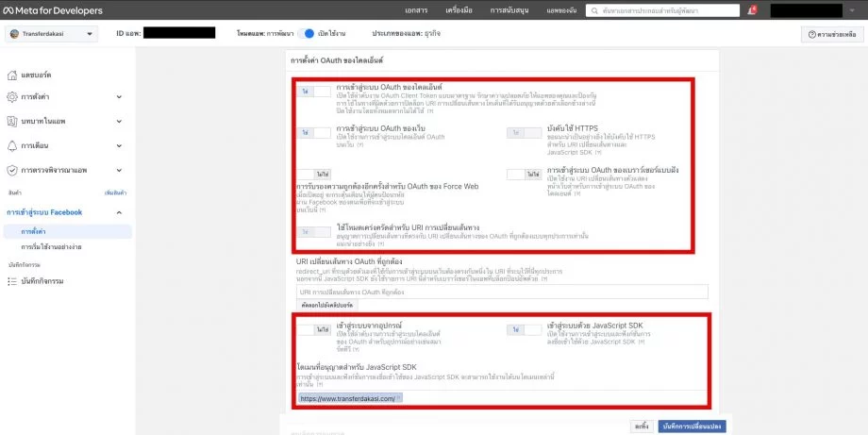Expand the alerts (การเตือน) sidebar section
This screenshot has width=868, height=435.
[x=119, y=145]
